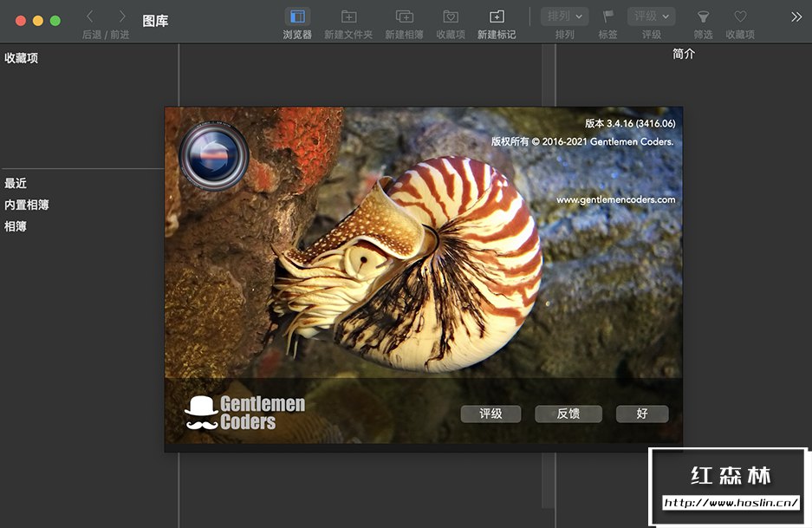Click the New Folder (新建文件夹) icon

[x=348, y=16]
